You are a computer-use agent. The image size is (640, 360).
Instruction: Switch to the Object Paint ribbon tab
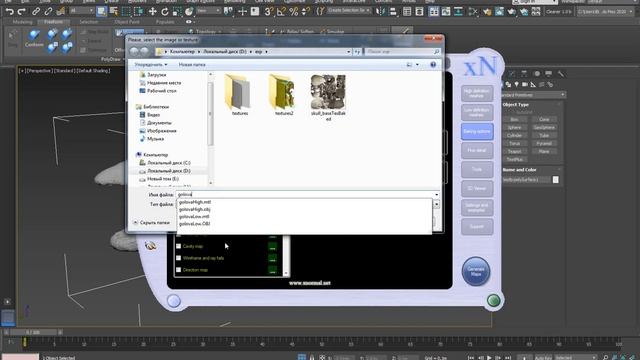pyautogui.click(x=127, y=22)
